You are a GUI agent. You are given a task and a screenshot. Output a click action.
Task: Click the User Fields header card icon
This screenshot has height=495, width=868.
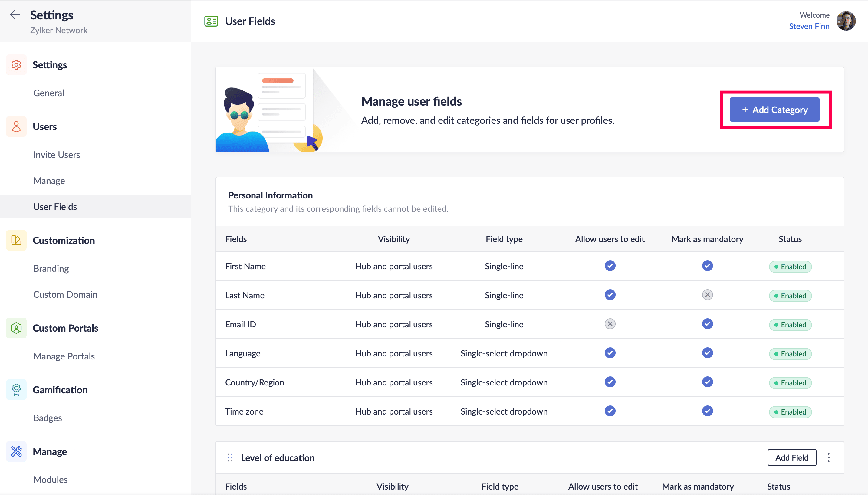click(211, 21)
